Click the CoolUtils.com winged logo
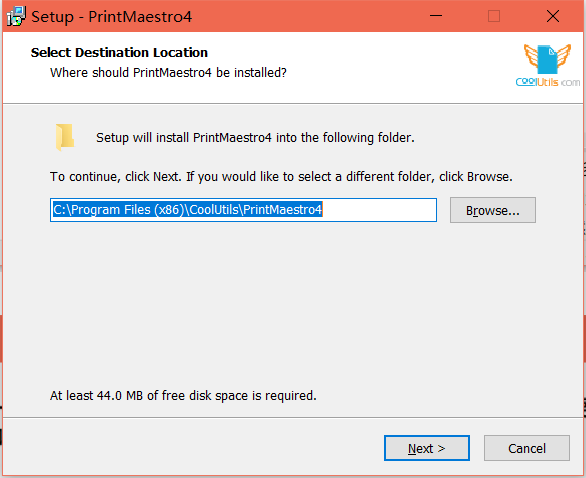 548,65
